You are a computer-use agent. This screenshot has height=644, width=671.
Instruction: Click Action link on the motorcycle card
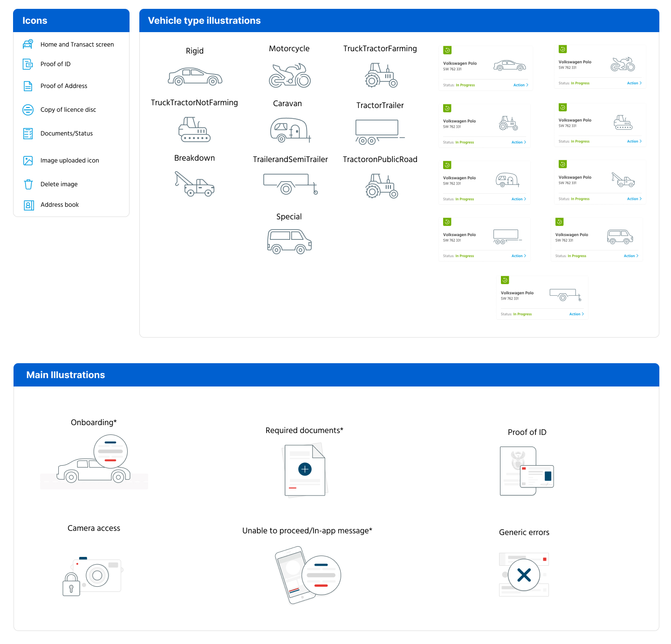tap(634, 83)
